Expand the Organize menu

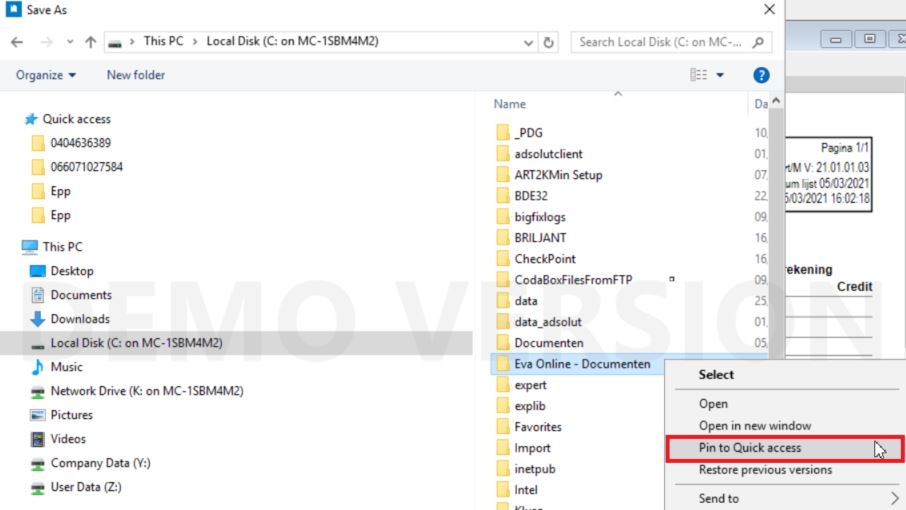click(46, 75)
